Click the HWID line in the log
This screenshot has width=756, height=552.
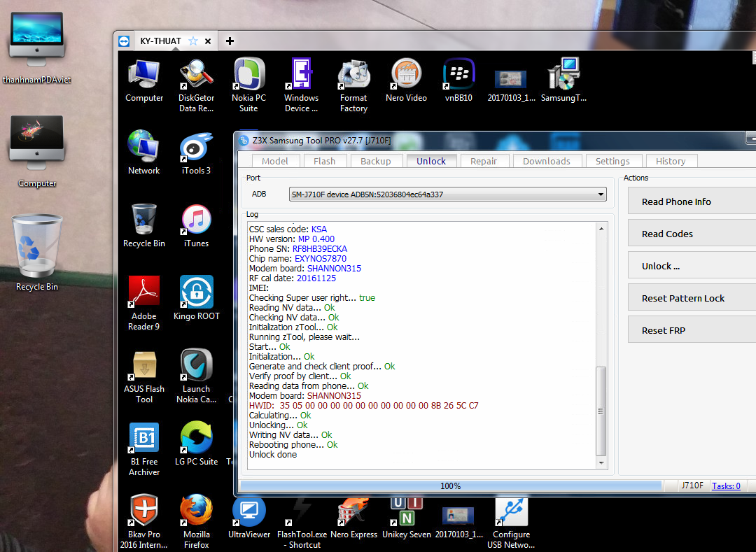click(x=363, y=406)
